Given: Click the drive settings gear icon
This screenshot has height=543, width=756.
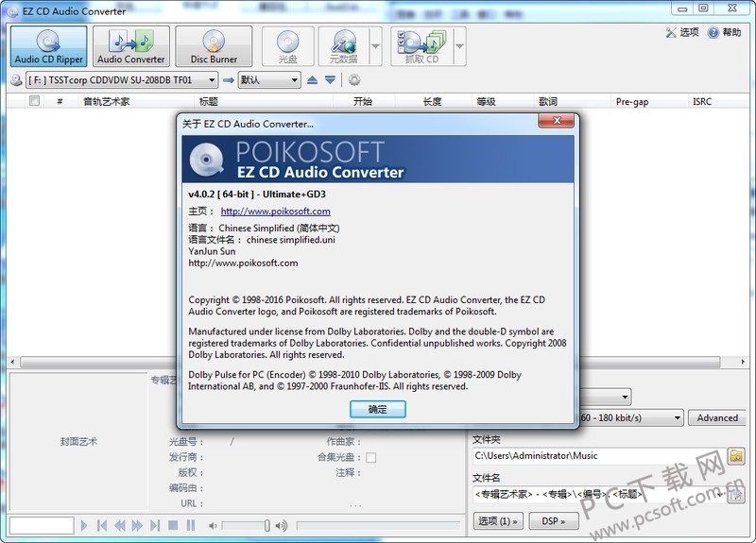Looking at the screenshot, I should tap(354, 80).
